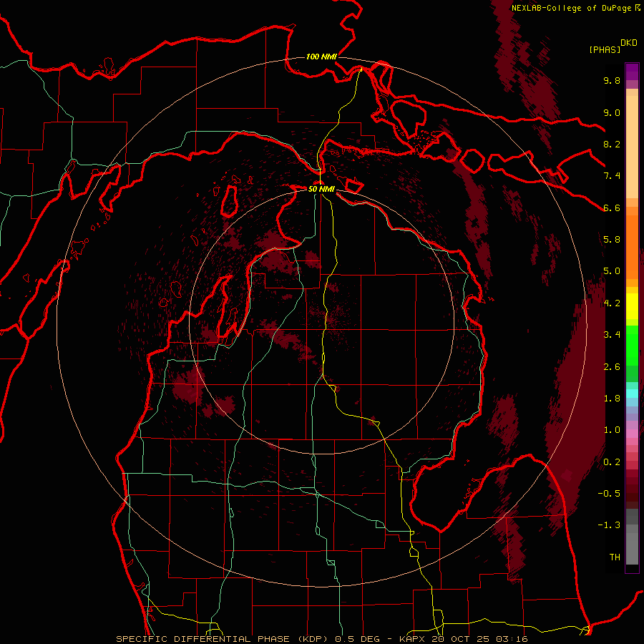Click the 0.5 DEG elevation text
This screenshot has height=644, width=644.
358,639
